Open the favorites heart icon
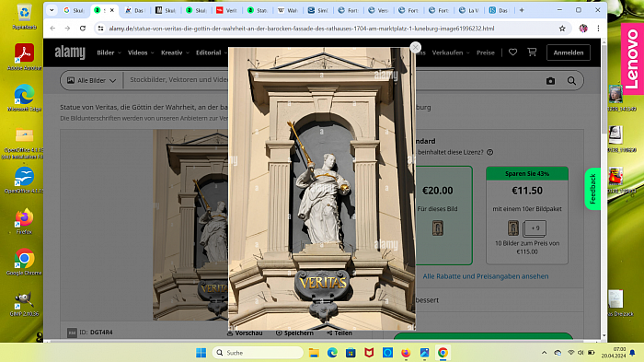This screenshot has height=362, width=644. pos(512,53)
